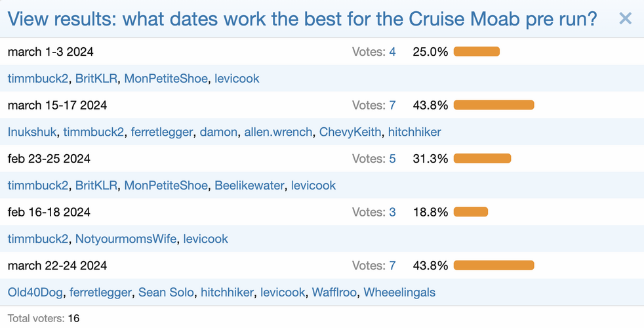
Task: Click the Total voters count
Action: coord(73,318)
